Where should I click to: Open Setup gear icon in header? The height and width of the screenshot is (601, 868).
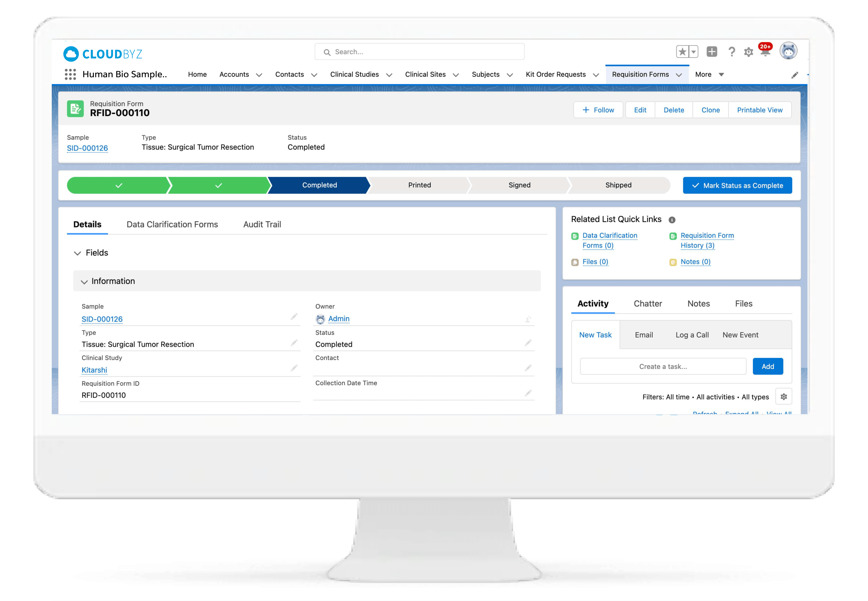(748, 52)
